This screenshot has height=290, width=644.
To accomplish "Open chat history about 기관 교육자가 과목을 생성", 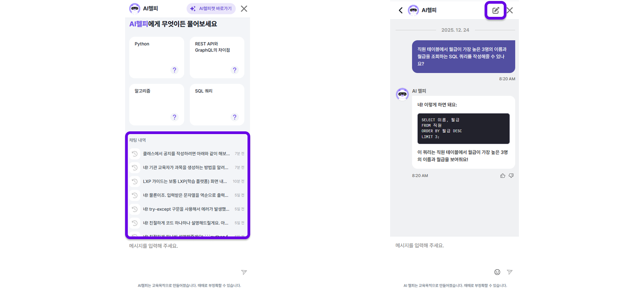I will (186, 167).
